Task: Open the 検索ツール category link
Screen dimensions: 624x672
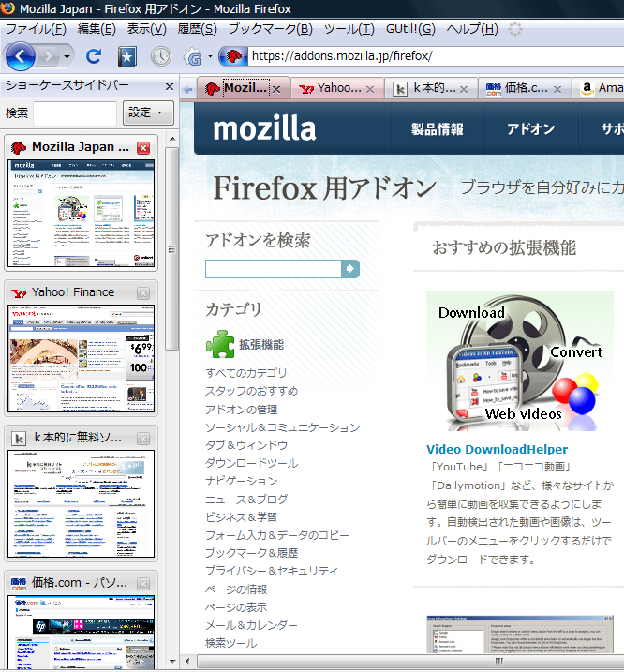Action: (231, 643)
